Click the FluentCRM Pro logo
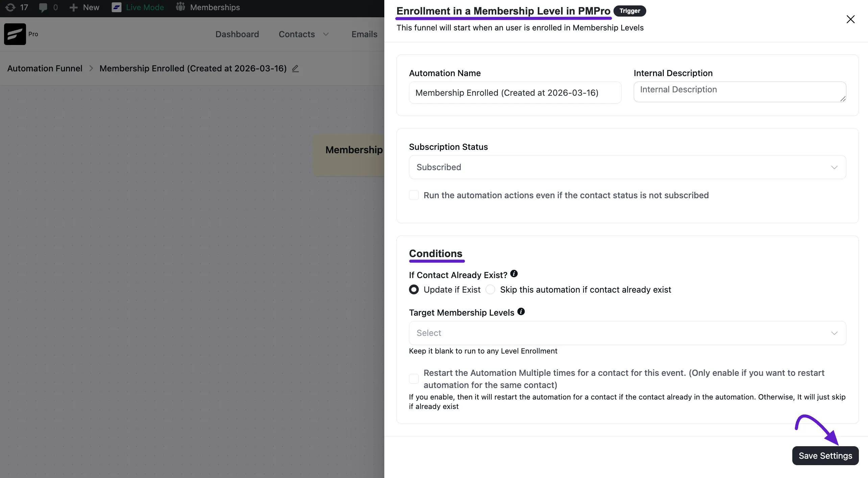Screen dimensions: 868x478 point(15,34)
